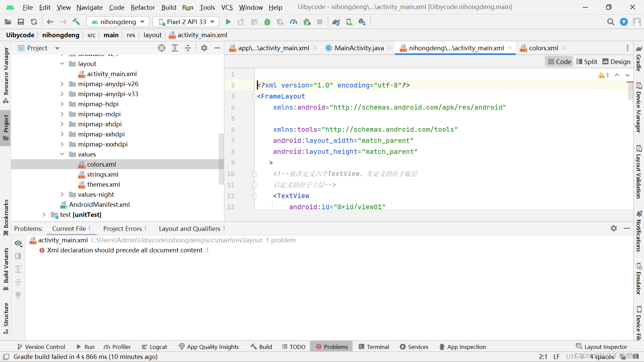Image resolution: width=644 pixels, height=362 pixels.
Task: Open the Terminal tool window
Action: [374, 347]
